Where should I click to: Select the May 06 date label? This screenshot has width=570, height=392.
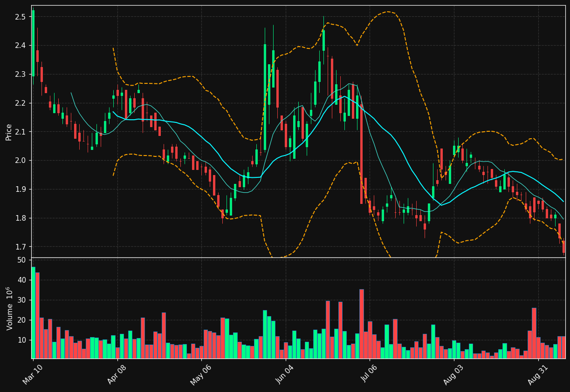coord(201,376)
